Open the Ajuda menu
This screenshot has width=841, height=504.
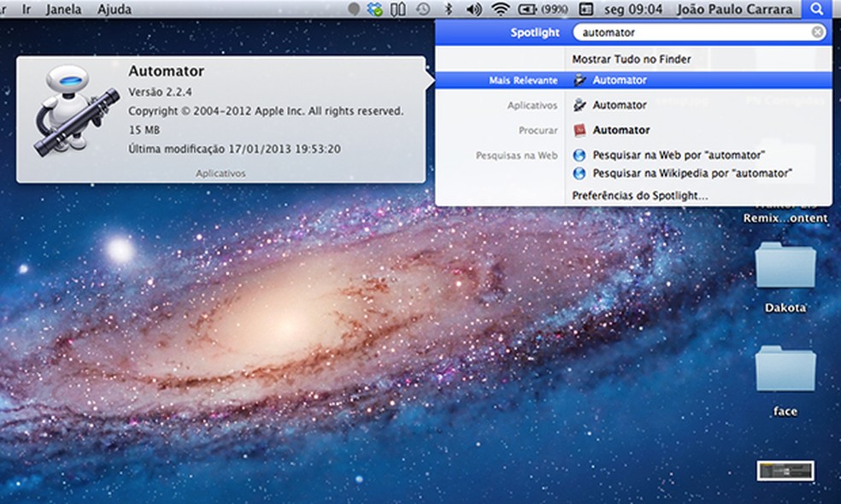pos(115,9)
